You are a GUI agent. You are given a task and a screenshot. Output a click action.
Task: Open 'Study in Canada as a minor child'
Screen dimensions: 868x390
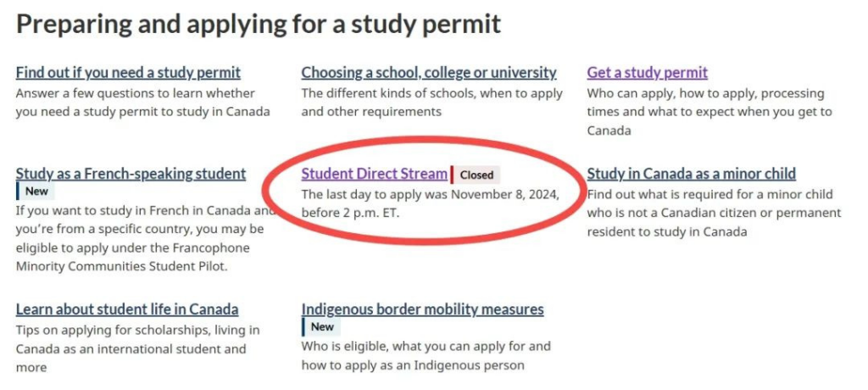[x=691, y=174]
